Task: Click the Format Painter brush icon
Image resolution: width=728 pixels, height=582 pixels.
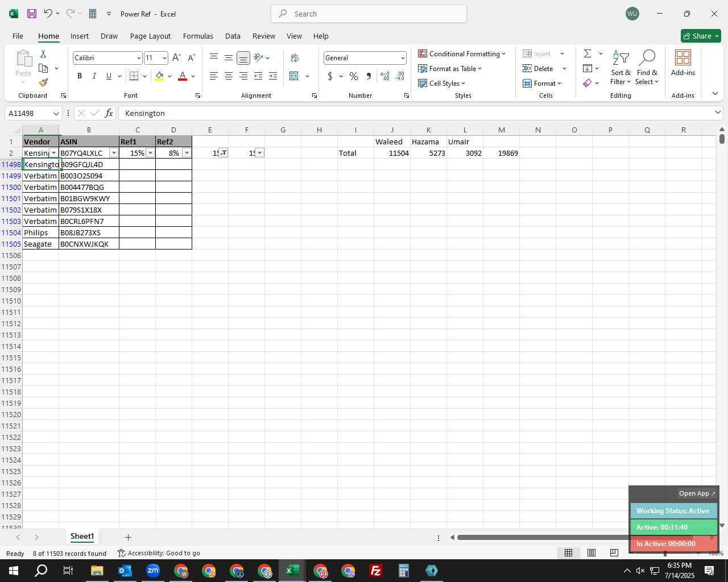Action: 43,82
